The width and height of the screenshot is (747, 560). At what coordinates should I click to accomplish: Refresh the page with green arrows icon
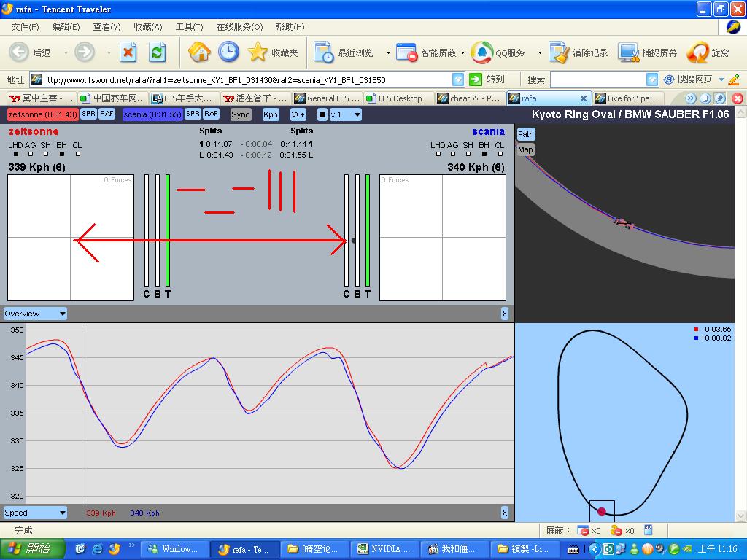click(x=157, y=52)
